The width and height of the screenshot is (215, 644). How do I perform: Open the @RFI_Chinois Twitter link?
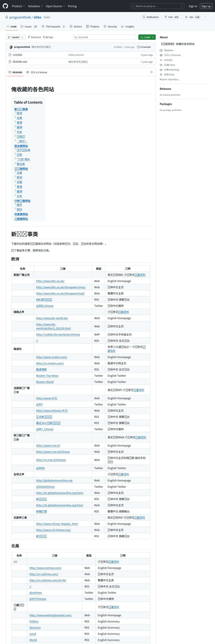click(x=45, y=429)
